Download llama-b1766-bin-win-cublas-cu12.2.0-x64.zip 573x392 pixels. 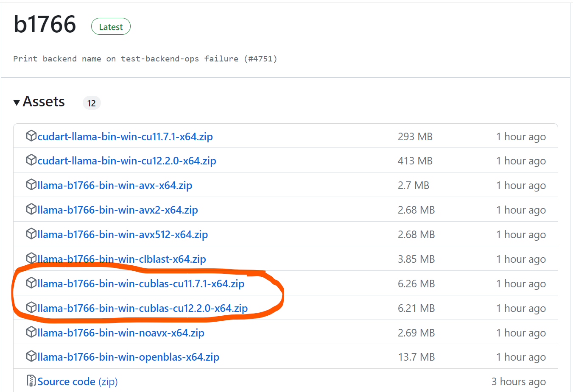tap(143, 308)
